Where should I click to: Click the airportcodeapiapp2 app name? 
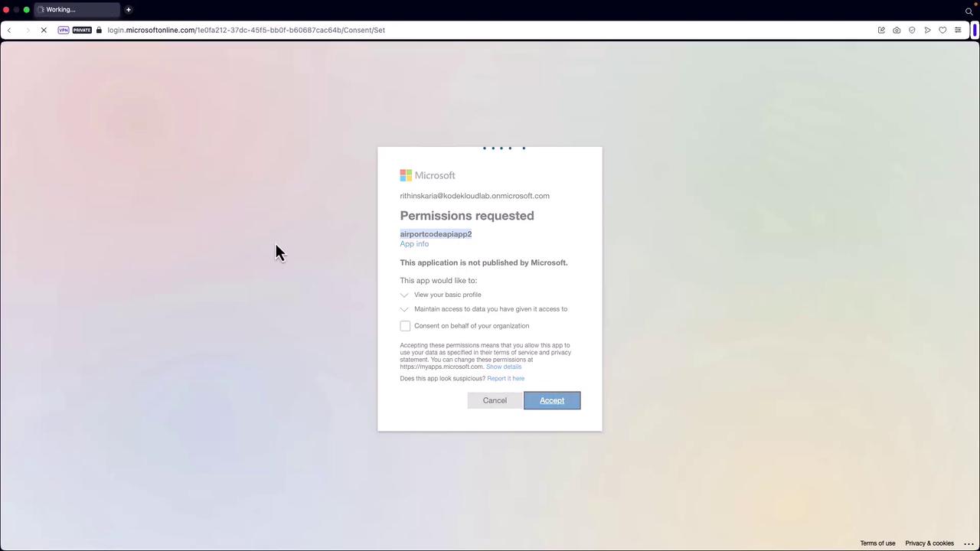(436, 234)
